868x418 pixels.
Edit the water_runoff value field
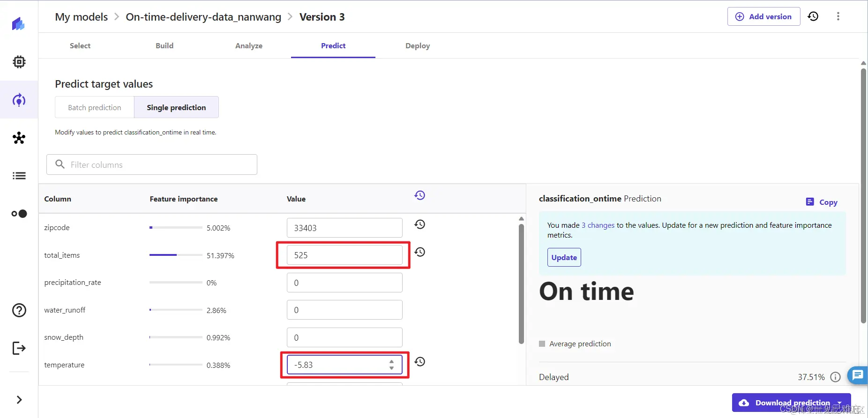tap(344, 310)
